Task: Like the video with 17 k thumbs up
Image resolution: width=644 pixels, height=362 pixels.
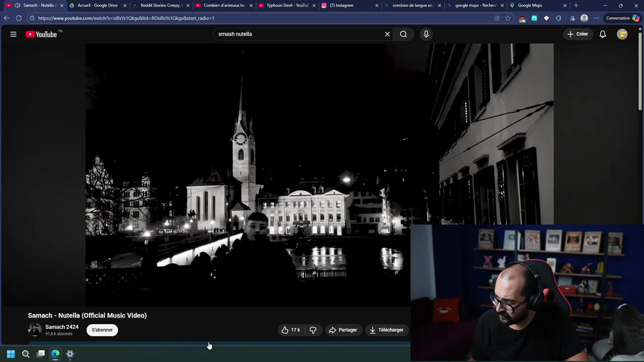Action: tap(291, 330)
